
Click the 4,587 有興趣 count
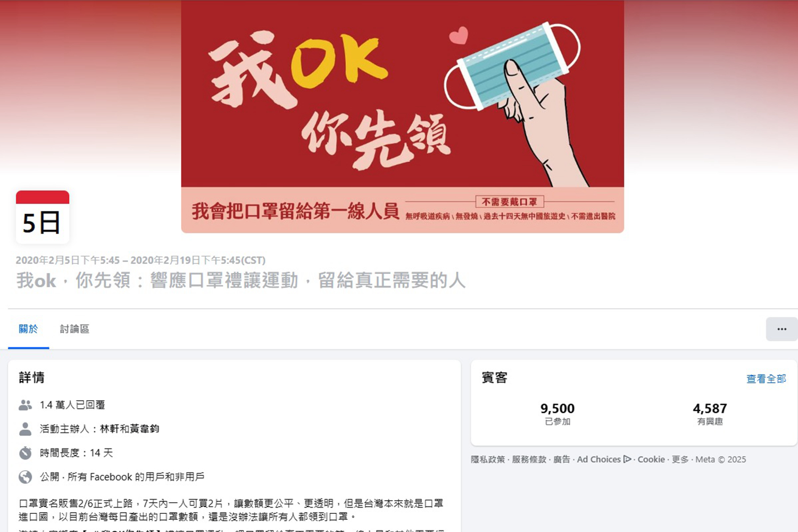pyautogui.click(x=710, y=414)
